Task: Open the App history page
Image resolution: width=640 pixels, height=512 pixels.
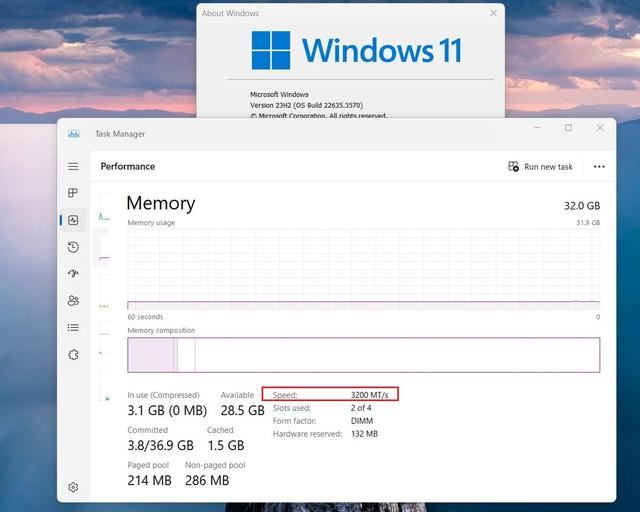Action: pos(73,247)
